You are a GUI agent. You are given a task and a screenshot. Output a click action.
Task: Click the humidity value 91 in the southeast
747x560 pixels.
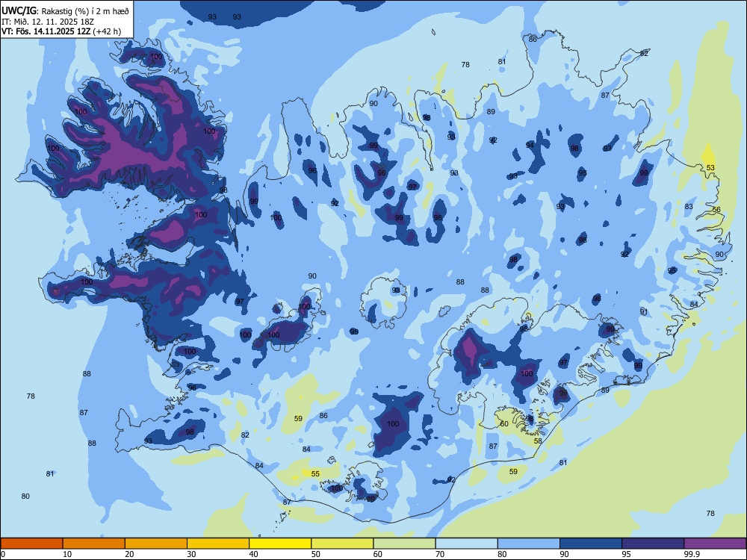click(x=644, y=312)
